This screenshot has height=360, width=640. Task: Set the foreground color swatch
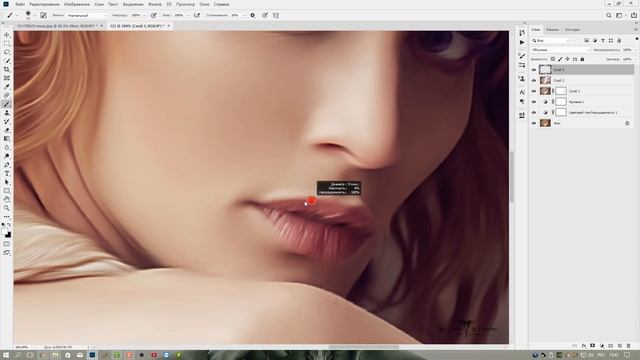4,232
